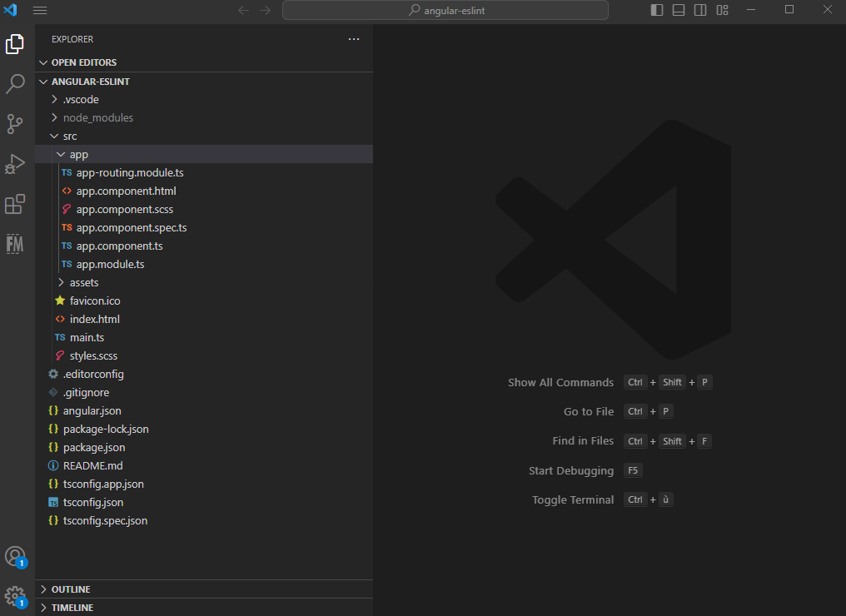Open the Extensions view

(x=15, y=204)
